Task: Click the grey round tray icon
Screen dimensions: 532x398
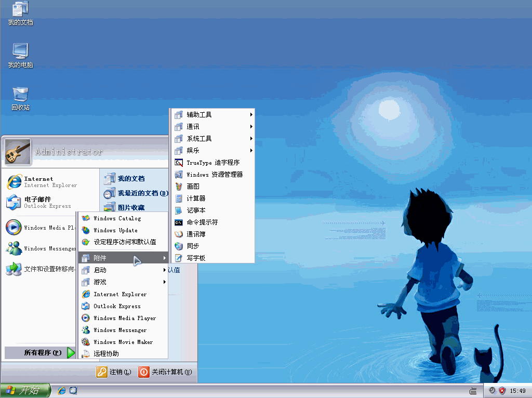Action: click(x=493, y=391)
